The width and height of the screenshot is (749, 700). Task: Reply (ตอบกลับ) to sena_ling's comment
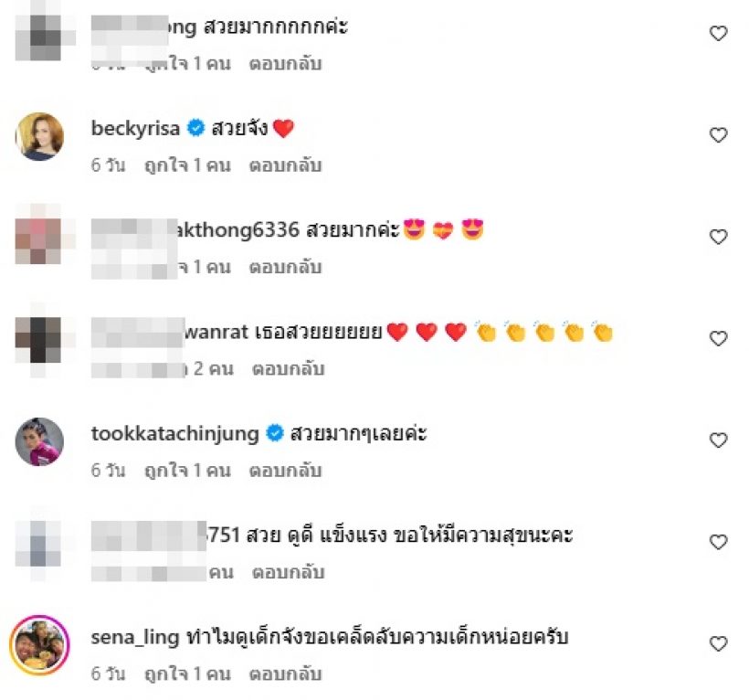pyautogui.click(x=285, y=673)
